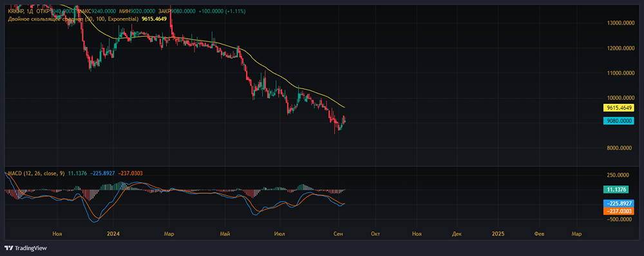The image size is (644, 256).
Task: Click the orange -237.0303 value in MACD legend
Action: point(130,173)
